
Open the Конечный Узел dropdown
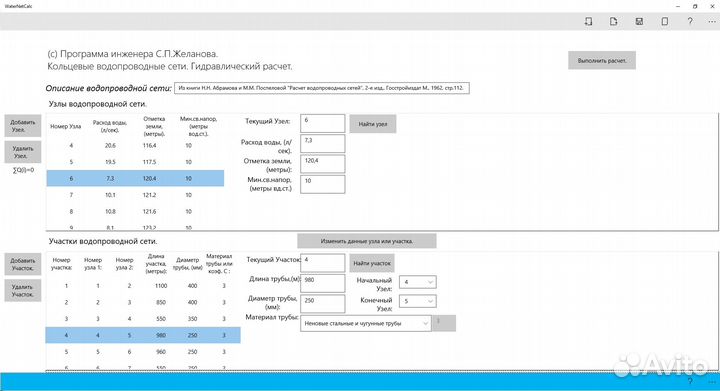pyautogui.click(x=417, y=301)
